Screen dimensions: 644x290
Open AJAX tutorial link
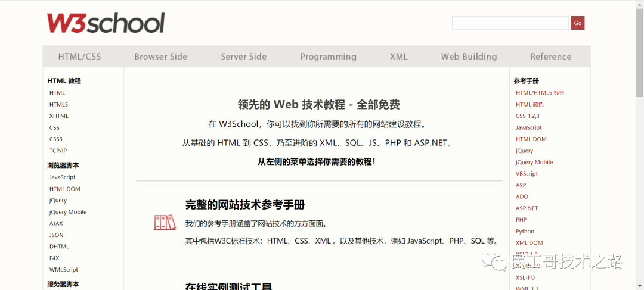click(56, 223)
